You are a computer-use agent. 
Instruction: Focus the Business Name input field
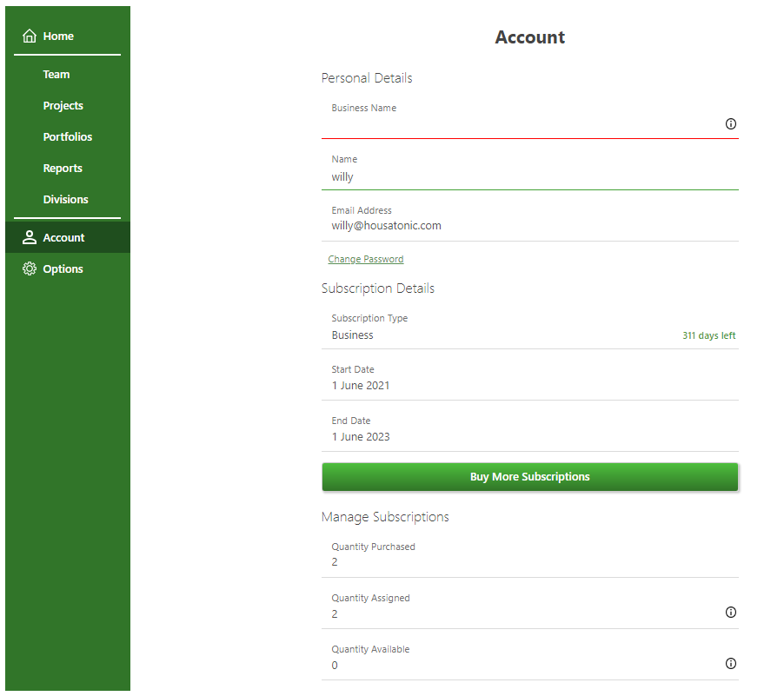pos(522,126)
